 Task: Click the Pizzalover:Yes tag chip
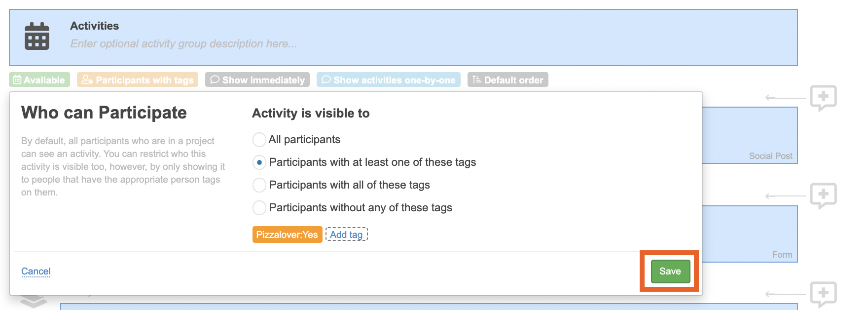[x=287, y=234]
